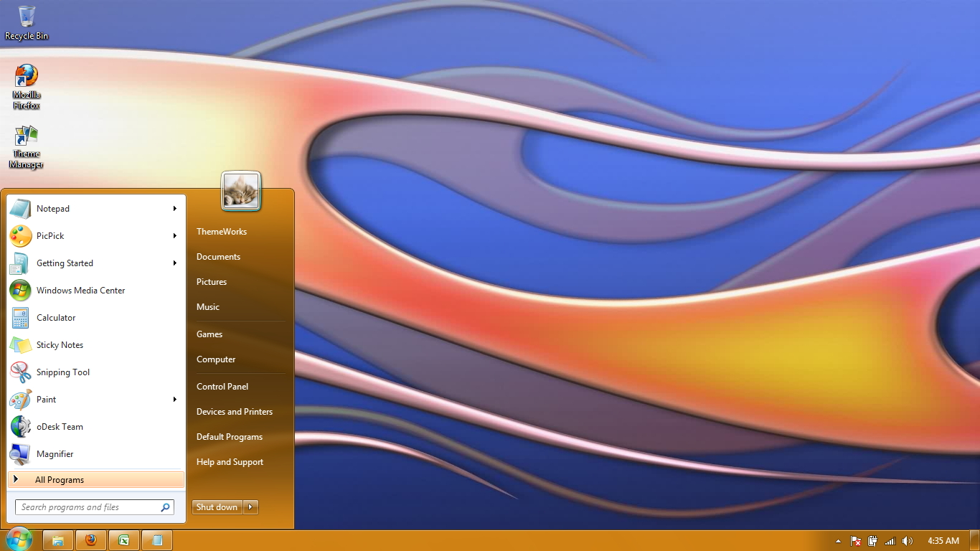Click the ThemeWorks user account picture
The width and height of the screenshot is (980, 551).
pyautogui.click(x=241, y=192)
